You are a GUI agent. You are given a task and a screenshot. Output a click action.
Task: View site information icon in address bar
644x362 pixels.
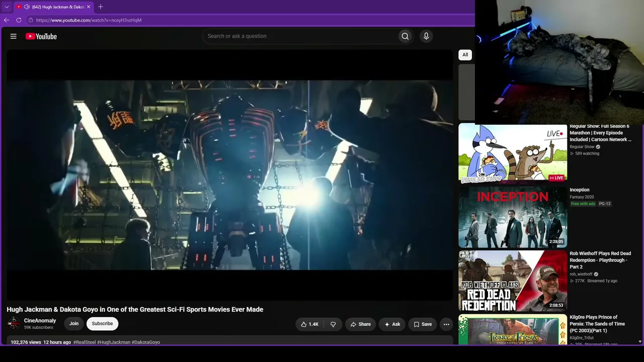click(x=31, y=20)
